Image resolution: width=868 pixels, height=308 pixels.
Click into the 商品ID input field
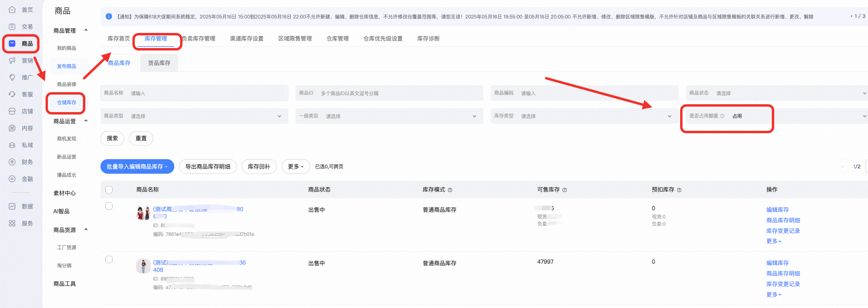389,93
